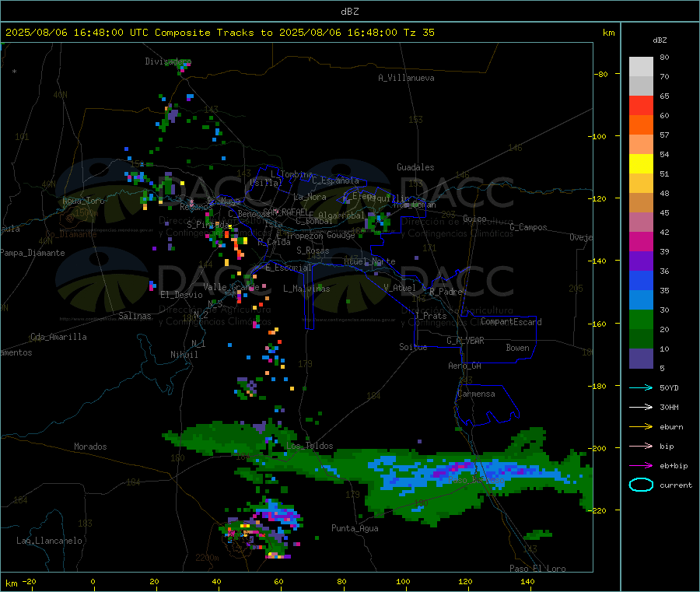Click the '50YD' legend label
The width and height of the screenshot is (700, 592).
[669, 387]
